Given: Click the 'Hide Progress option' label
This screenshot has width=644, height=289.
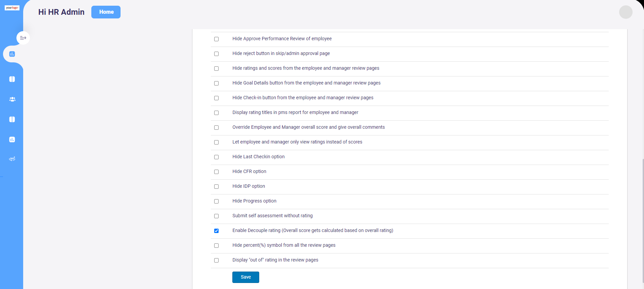Looking at the screenshot, I should click(255, 201).
